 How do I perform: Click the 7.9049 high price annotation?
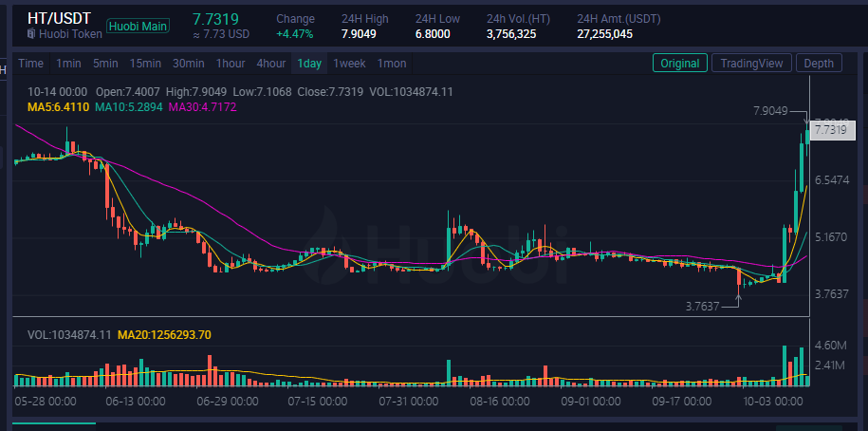pos(770,111)
